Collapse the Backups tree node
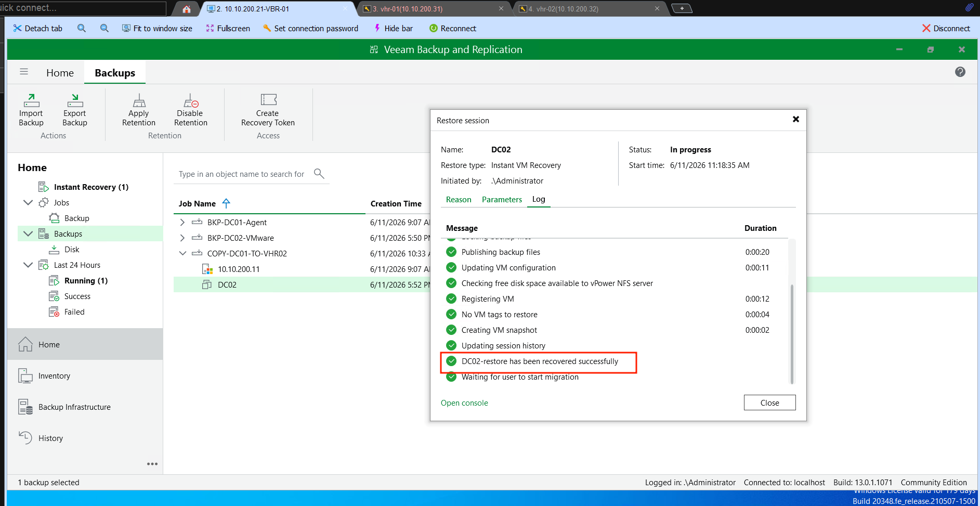 coord(28,234)
